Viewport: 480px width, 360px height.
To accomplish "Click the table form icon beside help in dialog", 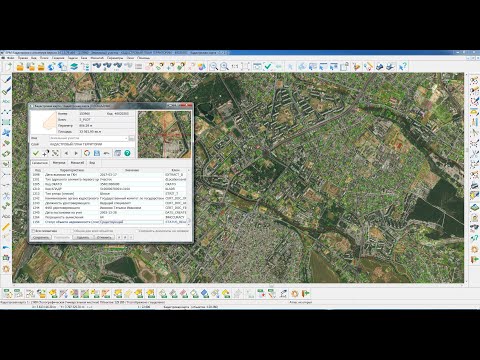I will 117,153.
